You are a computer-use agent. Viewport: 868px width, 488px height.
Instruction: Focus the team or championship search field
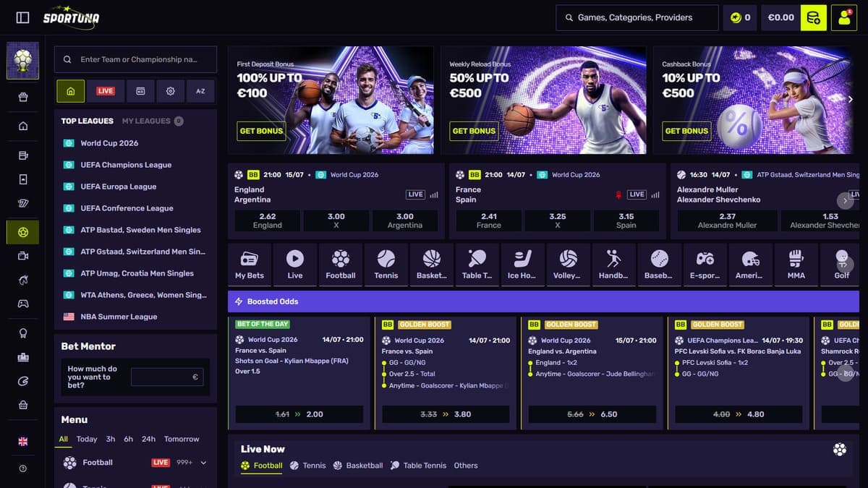pos(135,59)
